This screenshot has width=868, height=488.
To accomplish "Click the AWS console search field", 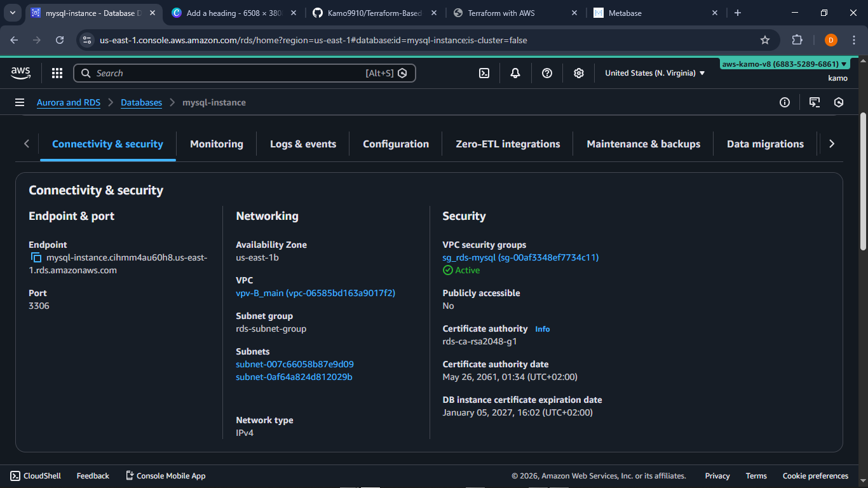I will (x=229, y=73).
